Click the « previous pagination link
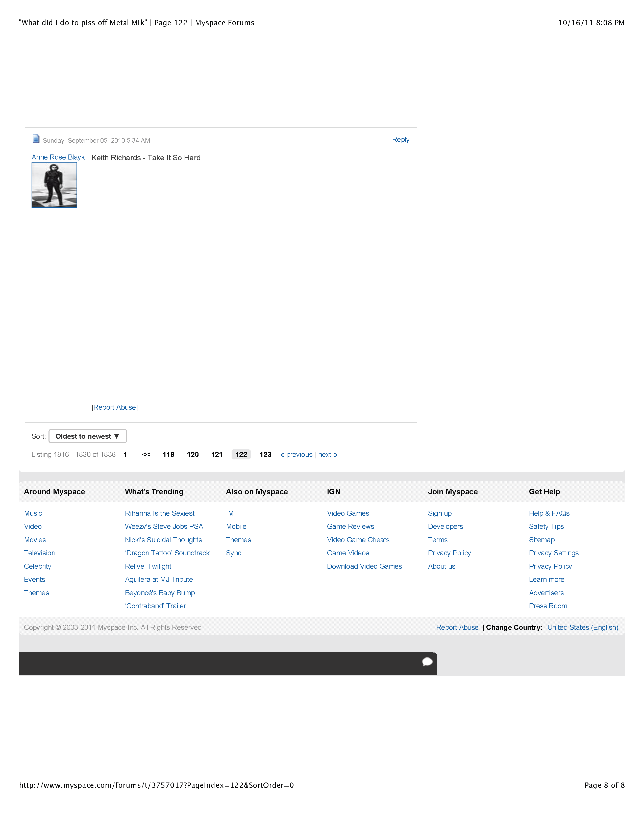 [x=297, y=454]
